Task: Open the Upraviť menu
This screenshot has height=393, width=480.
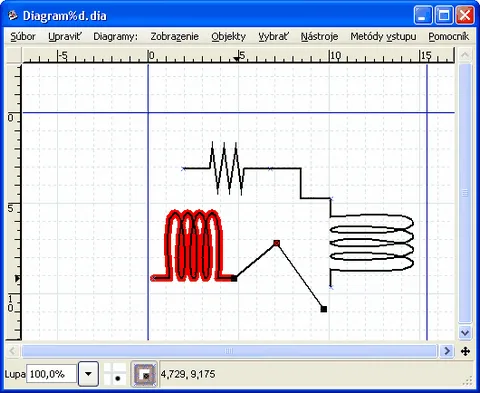Action: [64, 36]
